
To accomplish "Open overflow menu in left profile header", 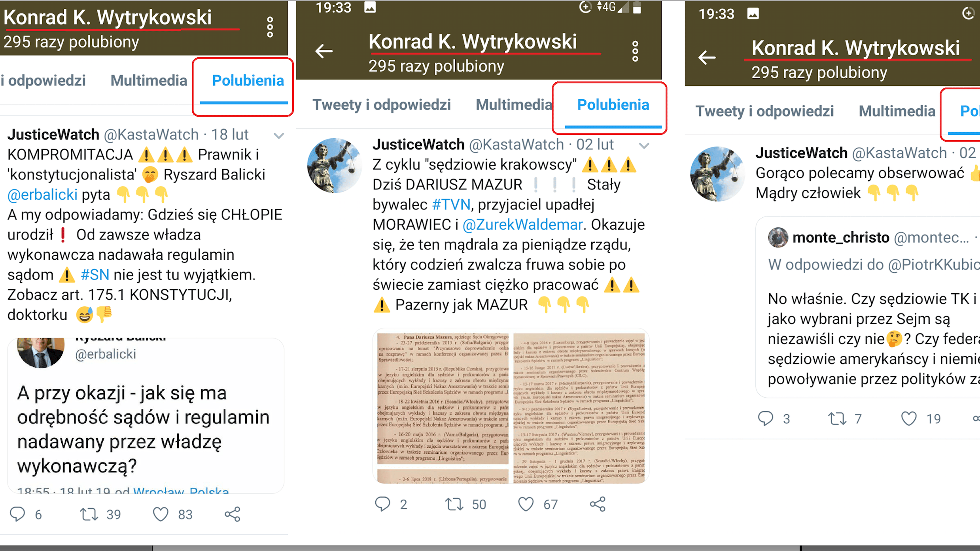I will coord(270,27).
